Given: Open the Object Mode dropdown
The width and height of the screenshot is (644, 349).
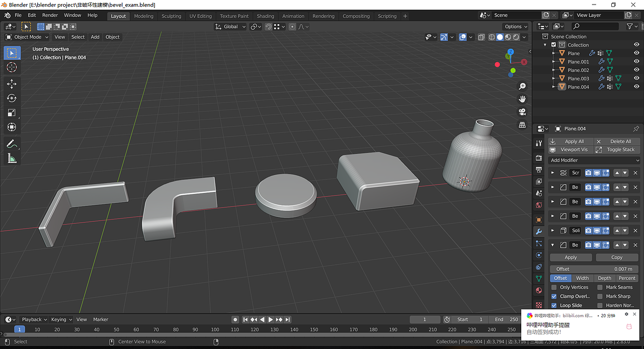Looking at the screenshot, I should (27, 37).
